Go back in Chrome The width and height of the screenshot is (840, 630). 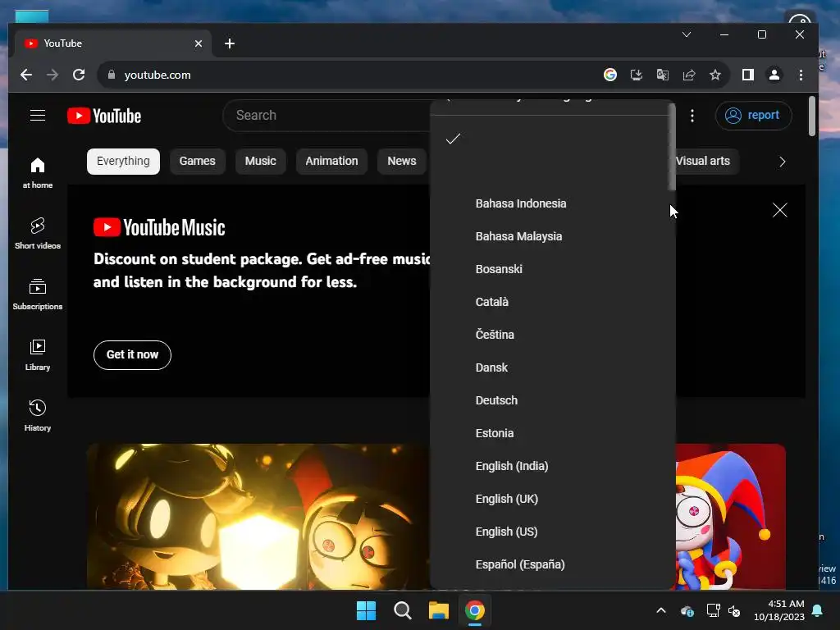pos(25,75)
